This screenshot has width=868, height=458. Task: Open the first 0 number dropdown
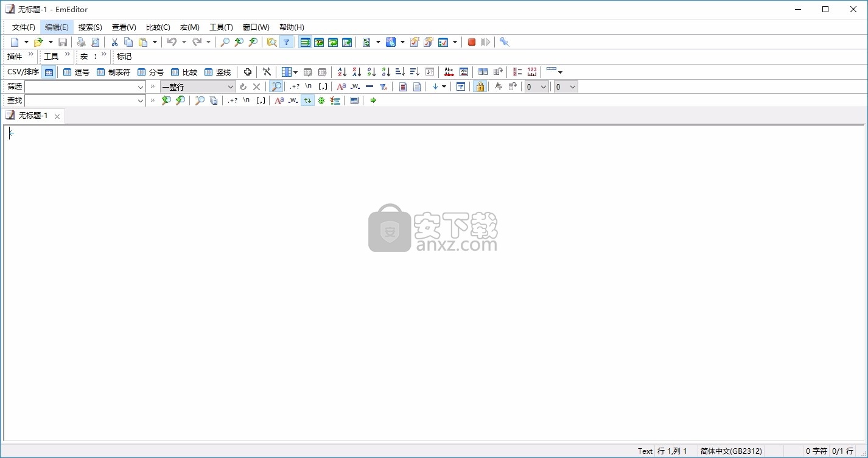click(543, 86)
